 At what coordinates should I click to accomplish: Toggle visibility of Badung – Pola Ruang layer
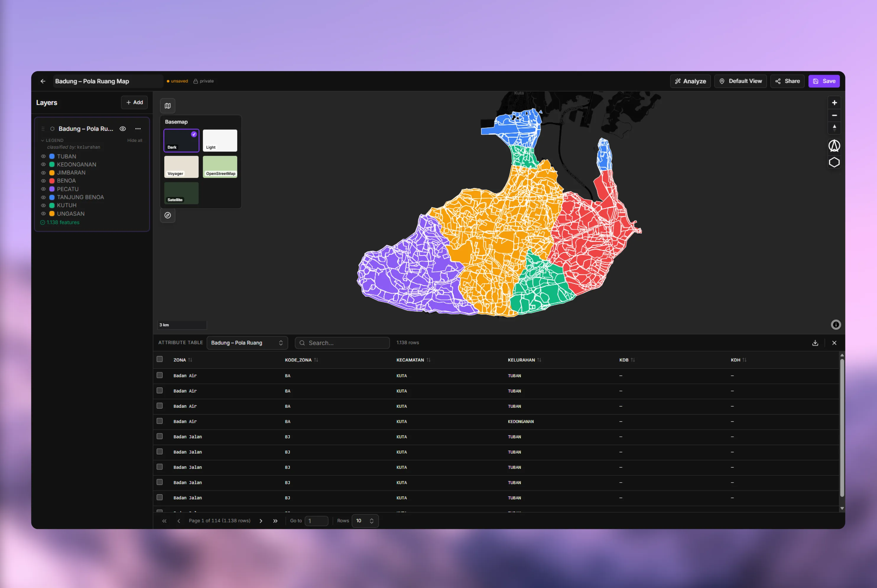(123, 129)
